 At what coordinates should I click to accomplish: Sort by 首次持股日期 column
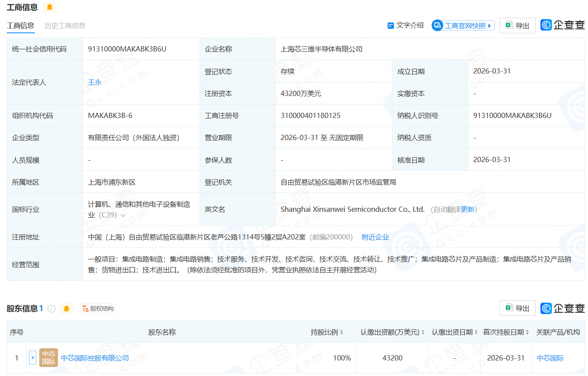tap(527, 332)
